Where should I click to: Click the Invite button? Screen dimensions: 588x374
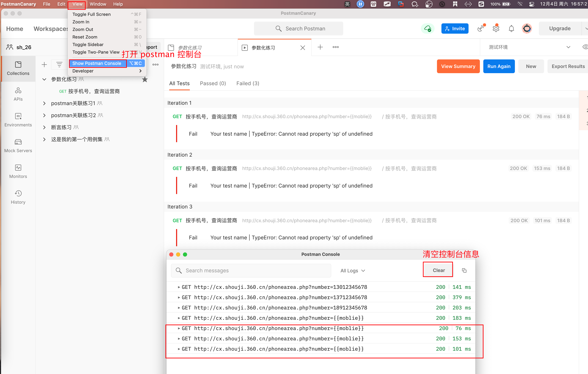click(455, 29)
